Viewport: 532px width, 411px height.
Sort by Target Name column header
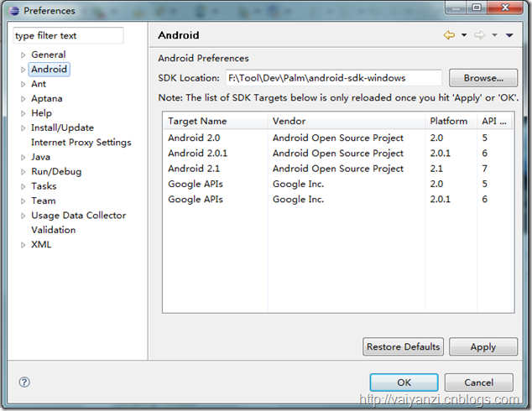(x=216, y=121)
